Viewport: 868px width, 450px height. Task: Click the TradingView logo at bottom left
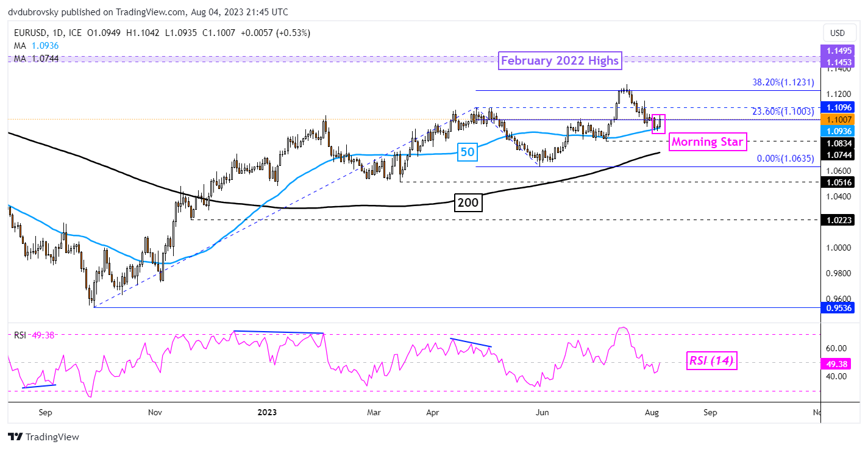[x=43, y=437]
